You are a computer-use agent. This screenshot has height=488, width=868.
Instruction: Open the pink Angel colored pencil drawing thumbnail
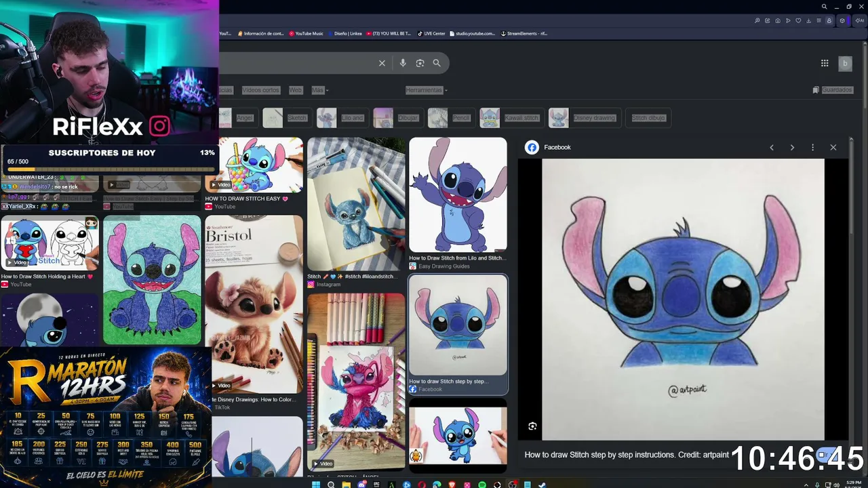[356, 382]
